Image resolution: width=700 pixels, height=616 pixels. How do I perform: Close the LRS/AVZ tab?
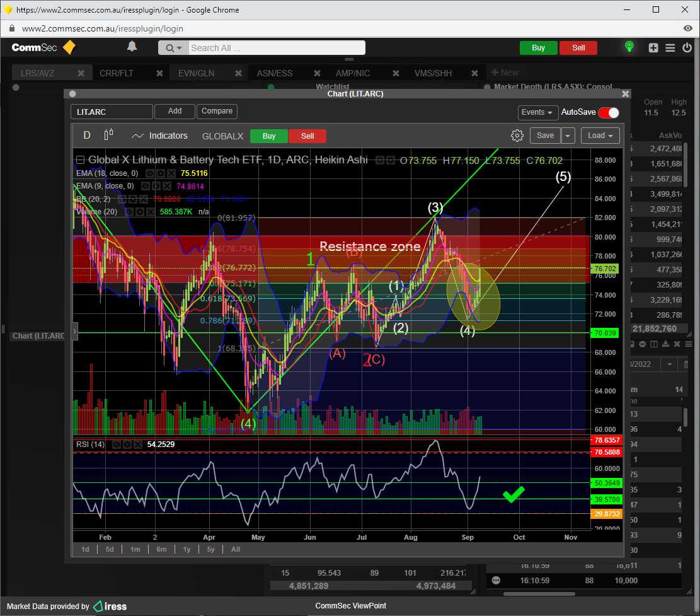pyautogui.click(x=81, y=73)
